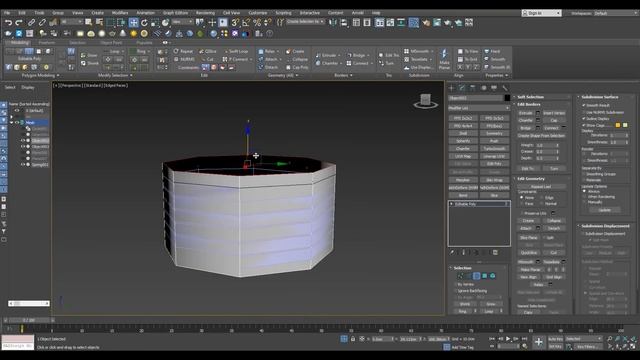Image resolution: width=640 pixels, height=360 pixels.
Task: Open the Rendering menu
Action: [205, 13]
